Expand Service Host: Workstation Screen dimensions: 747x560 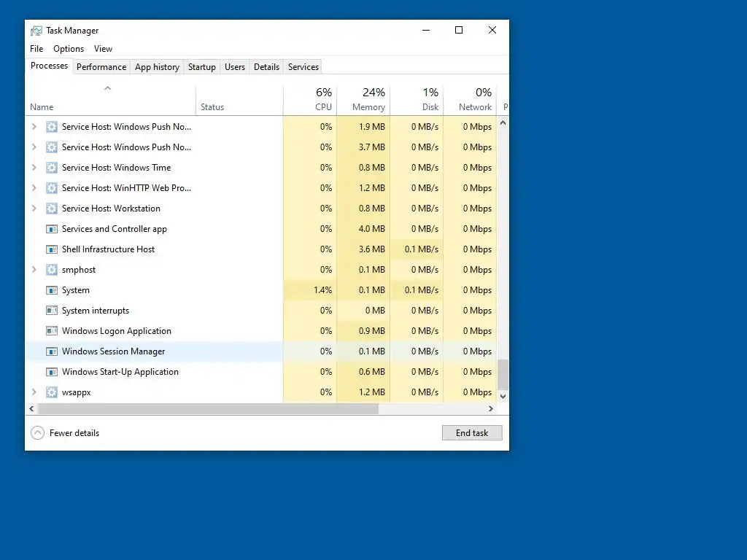click(x=34, y=209)
